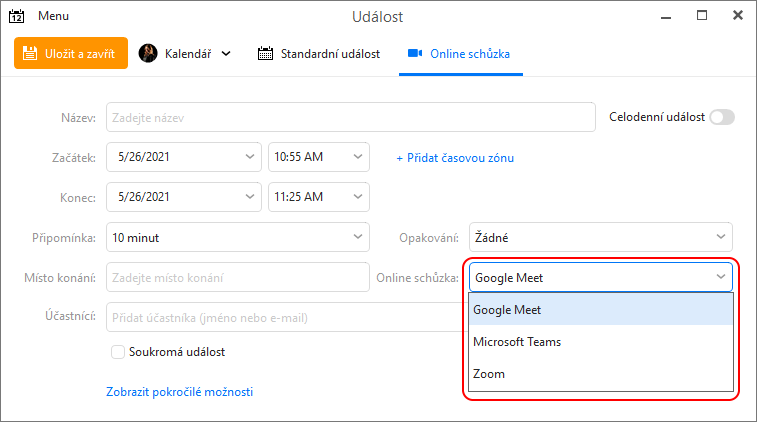The width and height of the screenshot is (757, 422).
Task: Click the user avatar next to Kalendář
Action: click(x=148, y=53)
